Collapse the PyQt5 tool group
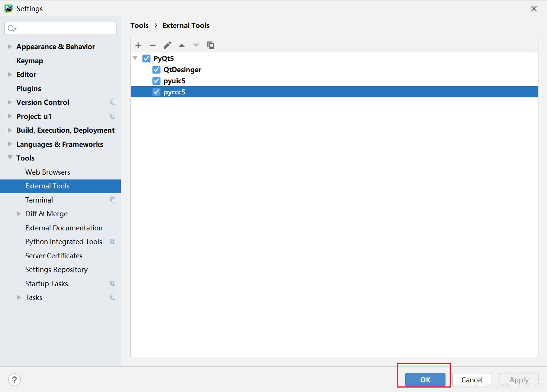 click(x=135, y=58)
